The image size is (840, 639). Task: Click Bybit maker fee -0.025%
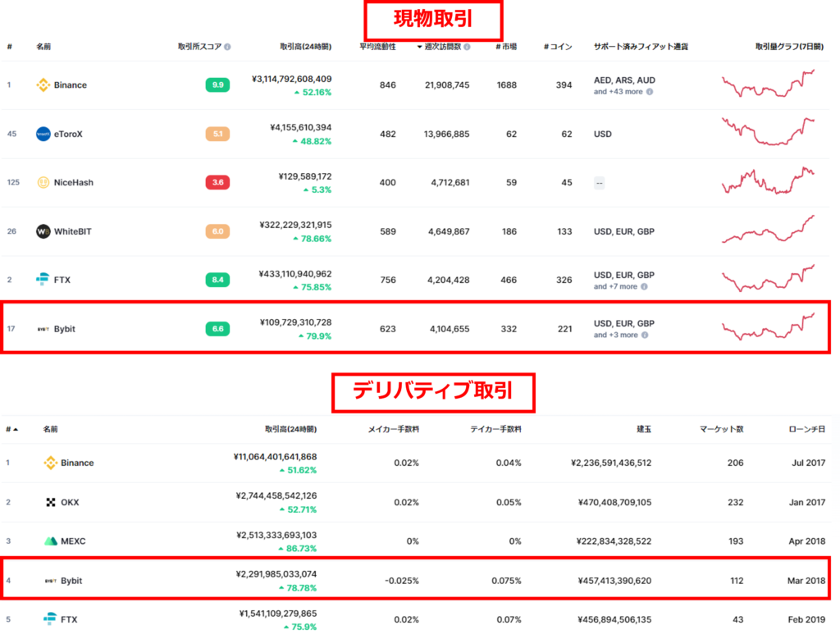pyautogui.click(x=402, y=581)
